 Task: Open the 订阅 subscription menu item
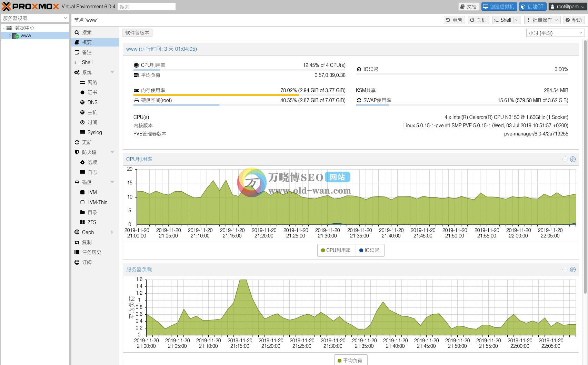click(95, 262)
